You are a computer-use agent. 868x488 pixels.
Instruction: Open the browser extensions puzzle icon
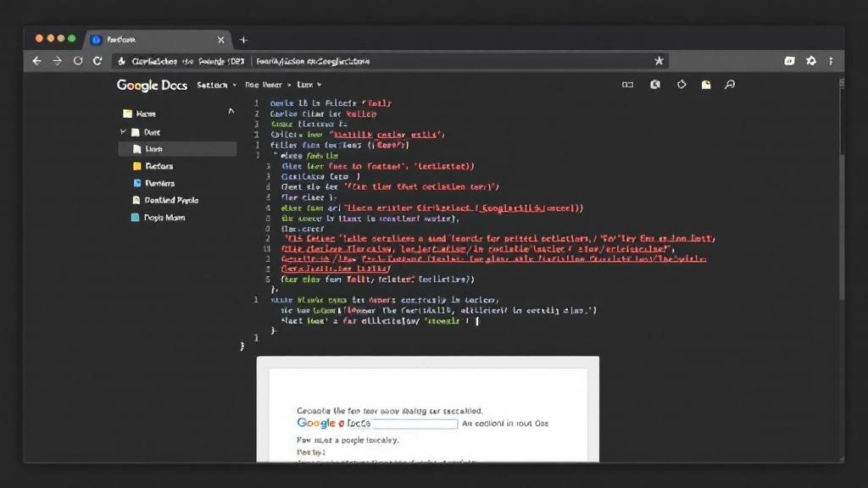811,61
